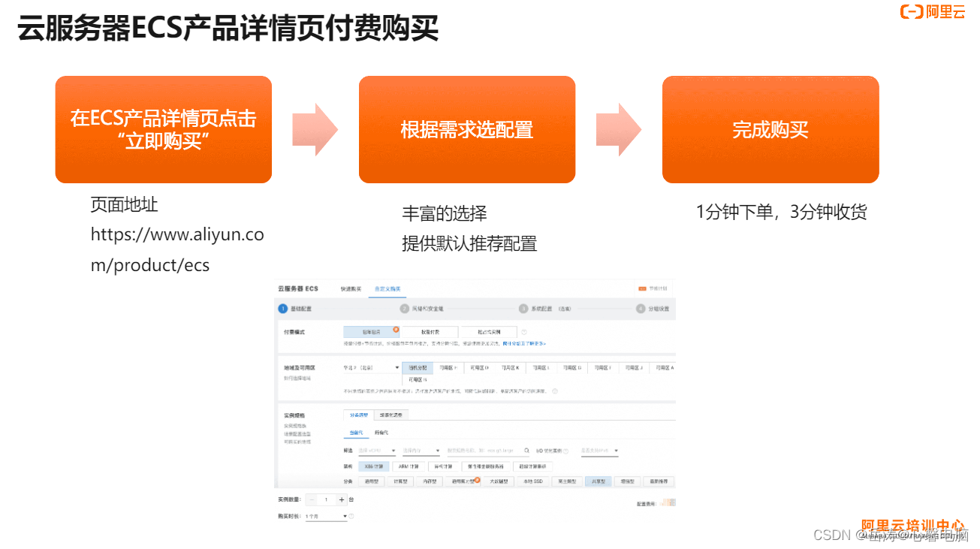Click the https://www.aliyun.com/product/ecs URL text
The height and width of the screenshot is (549, 980).
(x=177, y=249)
